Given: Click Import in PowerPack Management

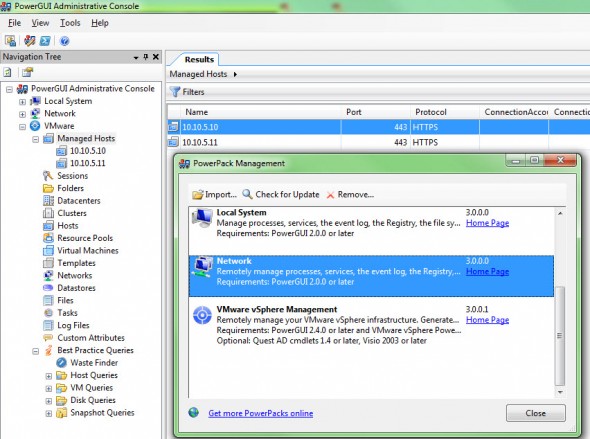Looking at the screenshot, I should tap(214, 194).
